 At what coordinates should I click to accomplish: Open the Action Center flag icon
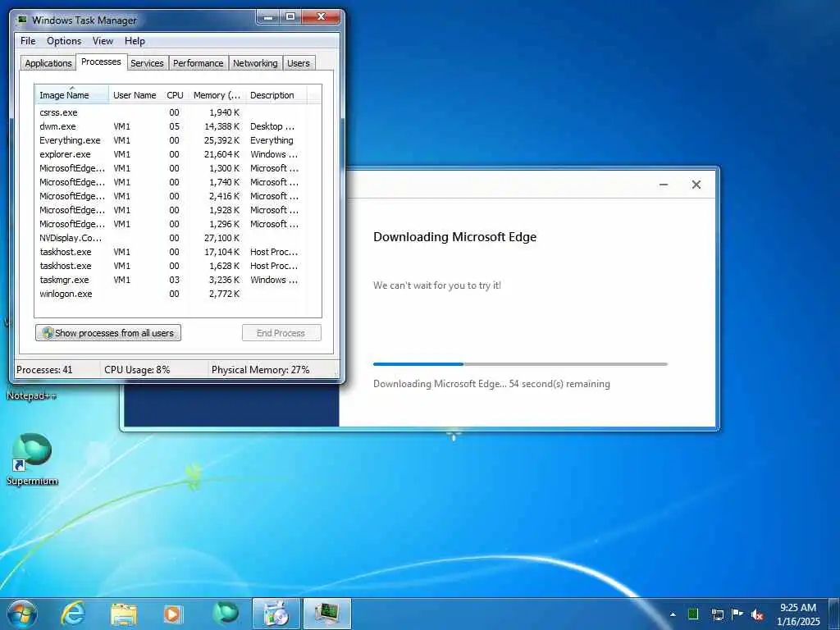click(737, 614)
